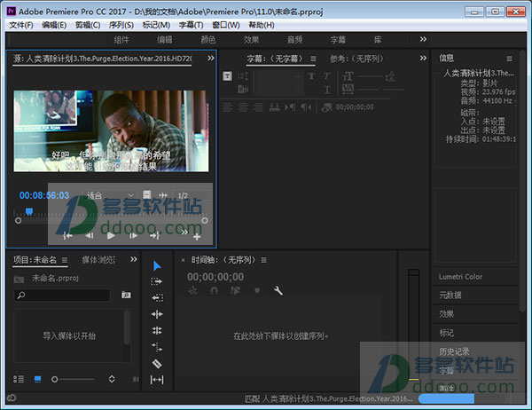Expand the source panel overflow chevron
Viewport: 532px width, 410px height.
coord(211,58)
